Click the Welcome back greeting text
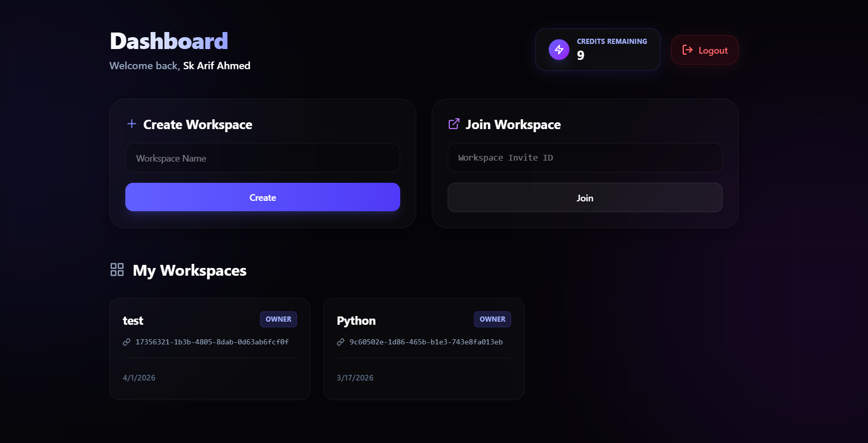The height and width of the screenshot is (443, 868). (179, 66)
